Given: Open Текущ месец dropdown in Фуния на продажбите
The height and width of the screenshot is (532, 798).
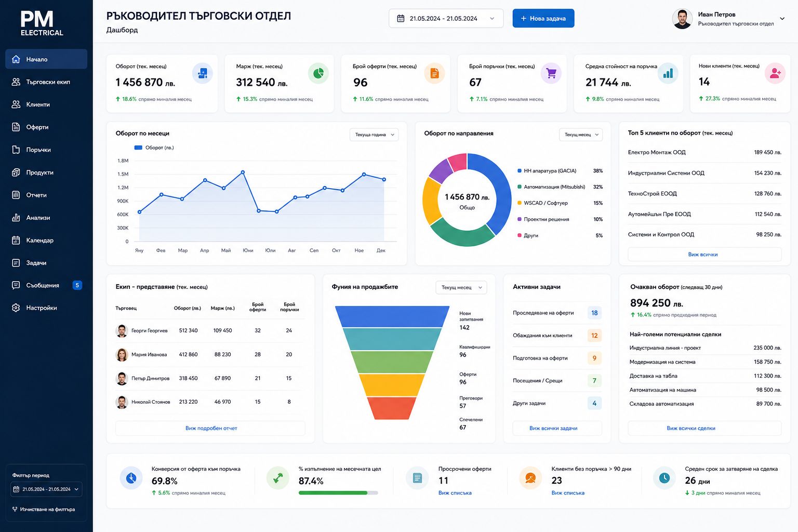Looking at the screenshot, I should coord(461,287).
